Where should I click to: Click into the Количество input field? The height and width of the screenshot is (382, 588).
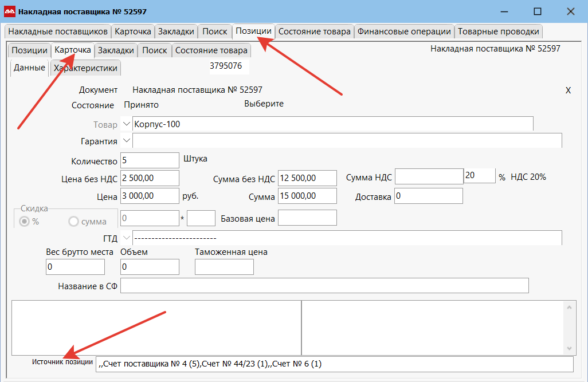(150, 161)
